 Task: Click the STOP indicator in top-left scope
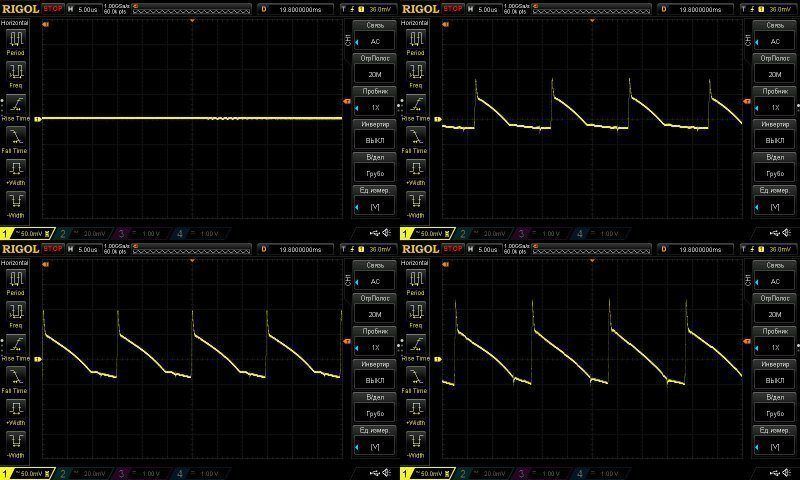point(53,9)
